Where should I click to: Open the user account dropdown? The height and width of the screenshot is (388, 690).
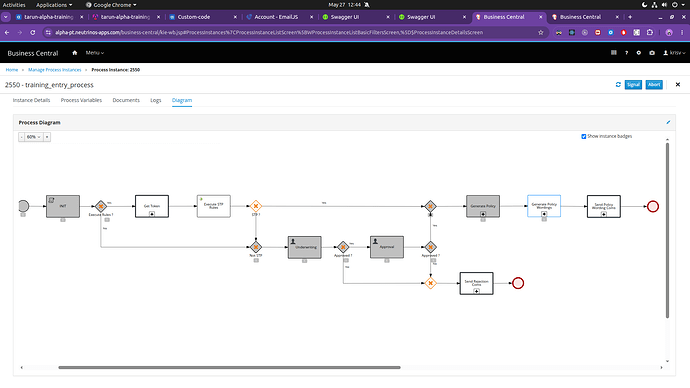674,53
